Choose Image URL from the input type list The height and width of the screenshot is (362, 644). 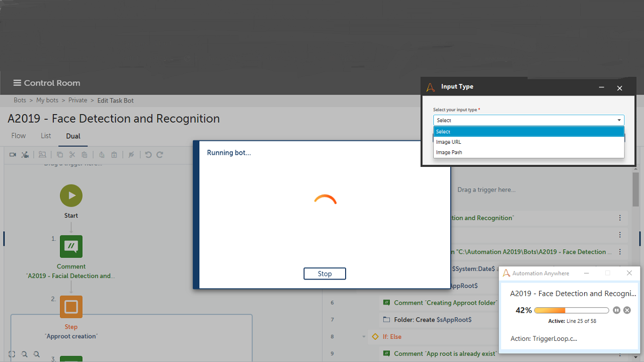coord(529,142)
